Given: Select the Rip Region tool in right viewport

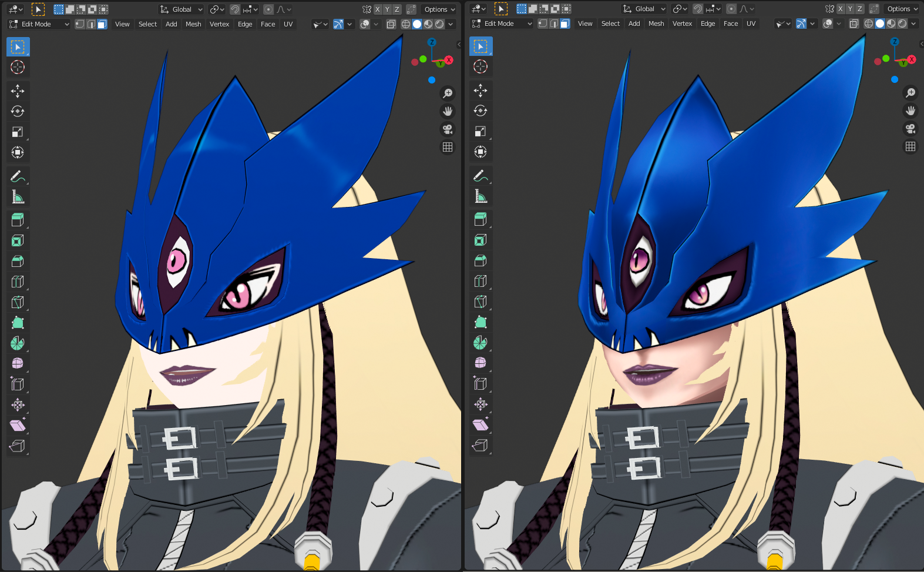Looking at the screenshot, I should (481, 445).
